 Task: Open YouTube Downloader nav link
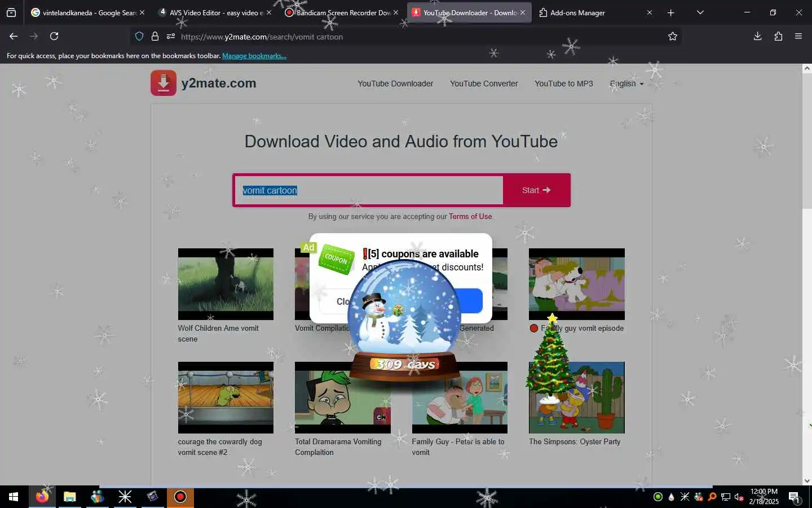click(x=395, y=84)
